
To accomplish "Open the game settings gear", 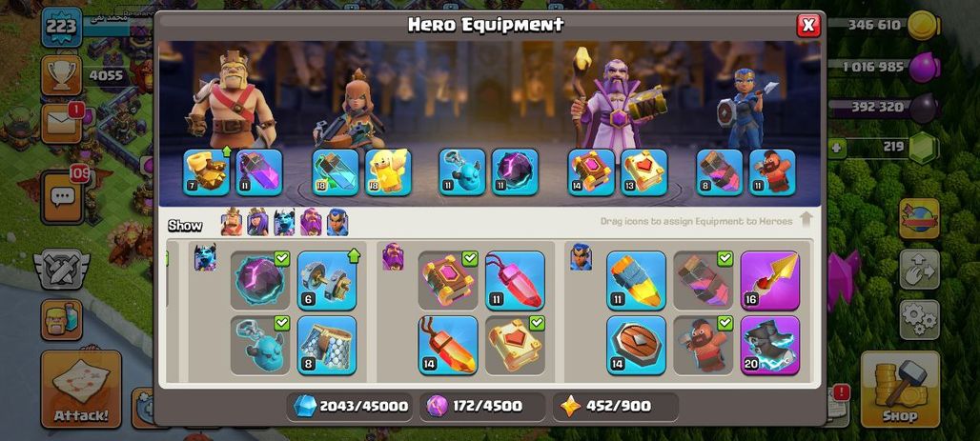I will point(919,320).
